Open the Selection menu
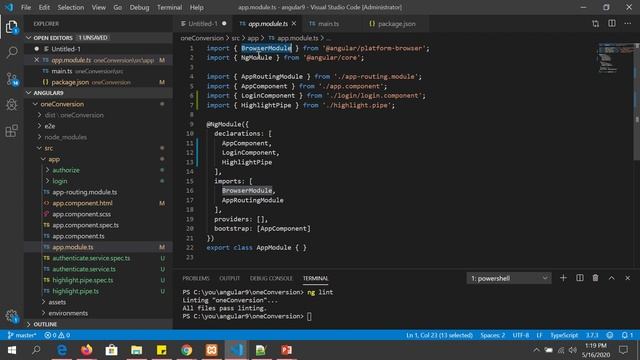 tap(71, 7)
